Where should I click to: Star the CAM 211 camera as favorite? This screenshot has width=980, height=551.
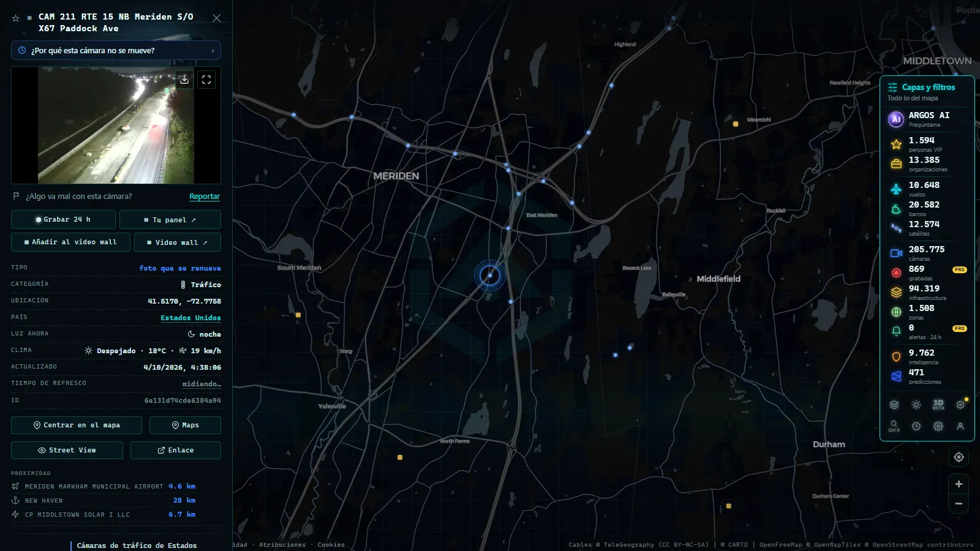[16, 18]
